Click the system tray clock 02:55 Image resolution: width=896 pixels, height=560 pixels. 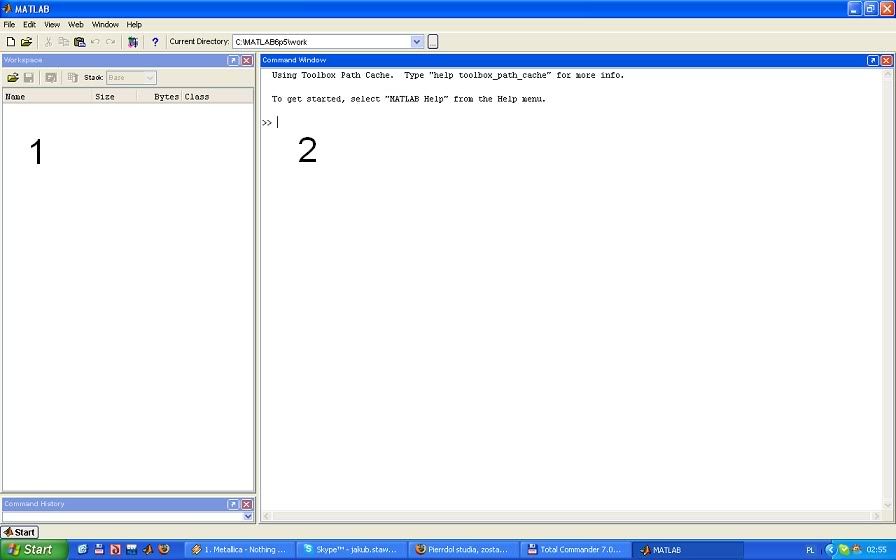[877, 550]
